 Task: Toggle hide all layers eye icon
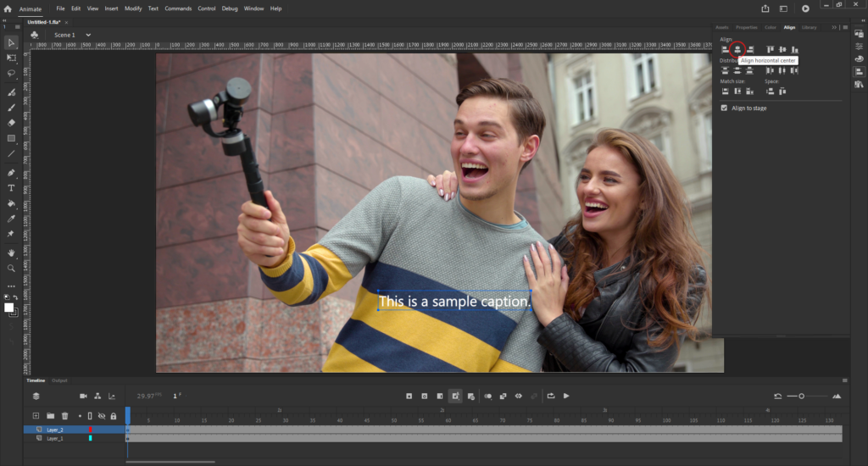(102, 416)
